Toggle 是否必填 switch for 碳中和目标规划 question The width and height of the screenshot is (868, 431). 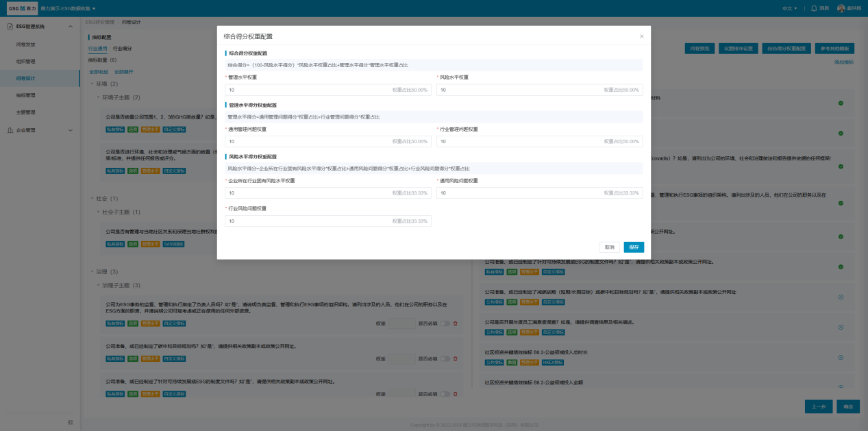(445, 358)
